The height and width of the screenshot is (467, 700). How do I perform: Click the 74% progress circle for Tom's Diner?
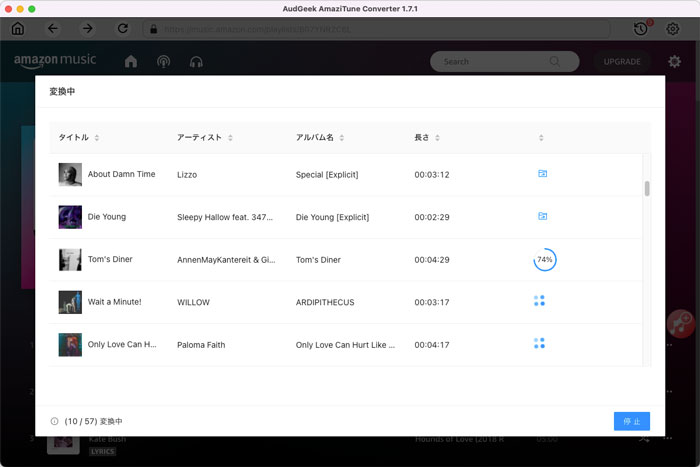point(545,259)
